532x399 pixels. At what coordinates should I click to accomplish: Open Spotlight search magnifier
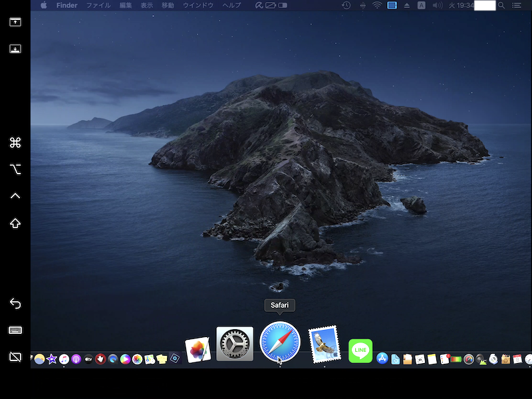coord(501,5)
